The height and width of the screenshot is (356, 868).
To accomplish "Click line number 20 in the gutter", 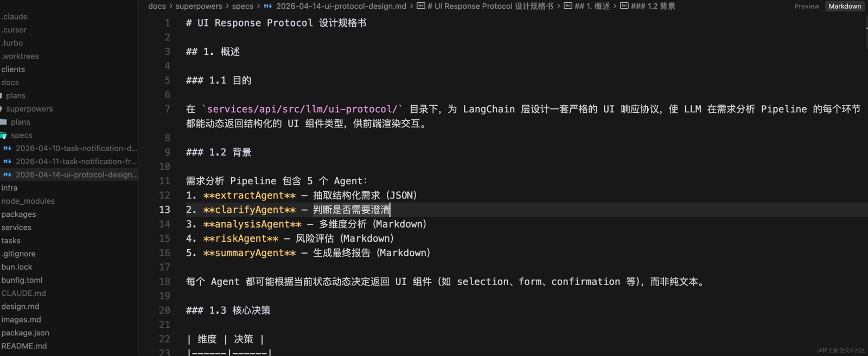I will click(164, 310).
